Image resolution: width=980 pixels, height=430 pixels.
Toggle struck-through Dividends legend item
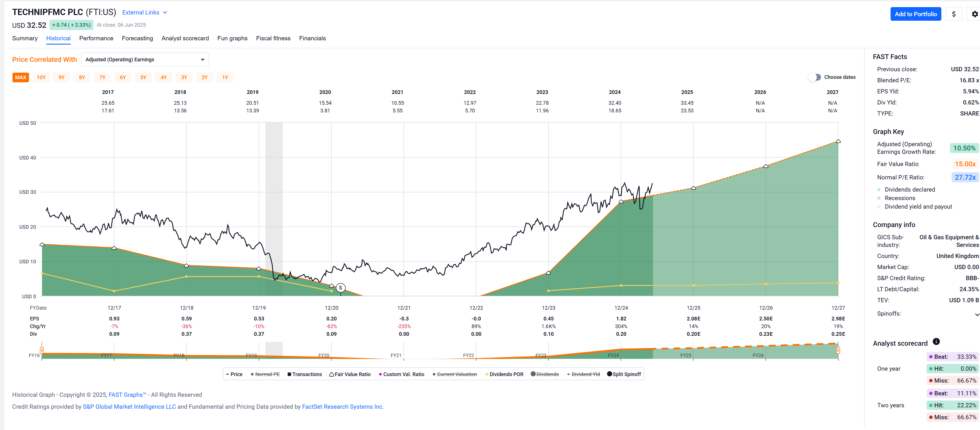click(x=545, y=374)
